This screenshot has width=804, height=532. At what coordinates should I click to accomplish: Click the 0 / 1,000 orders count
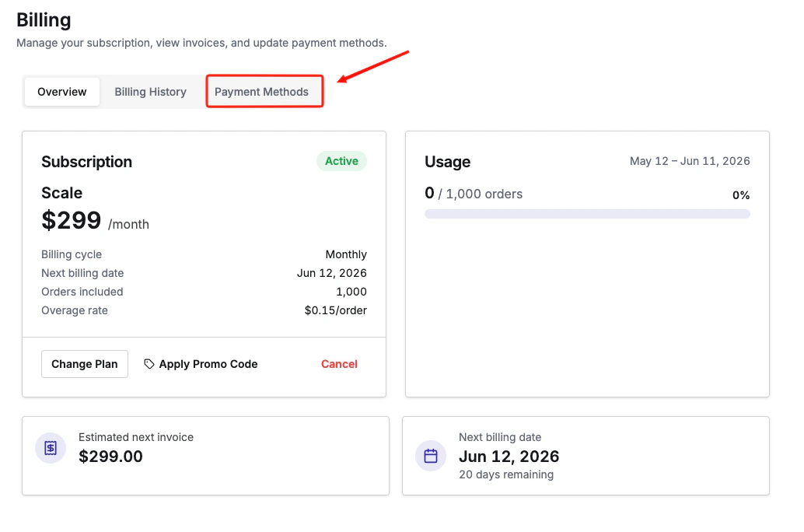pyautogui.click(x=474, y=194)
